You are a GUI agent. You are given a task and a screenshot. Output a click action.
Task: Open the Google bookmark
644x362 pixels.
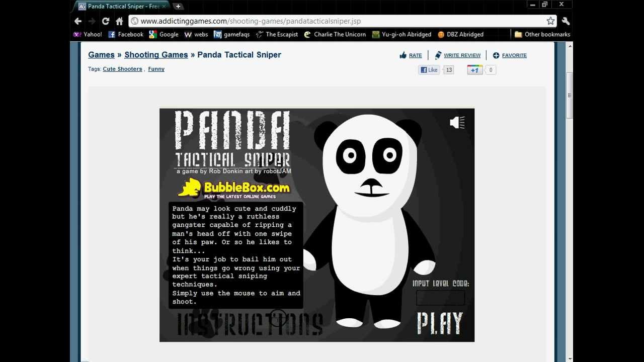coord(164,34)
